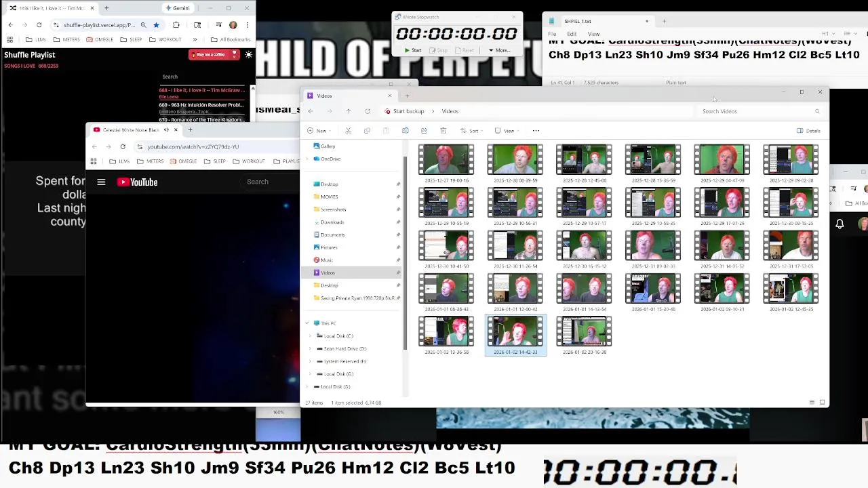Switch to large thumbnails view icon in status bar
Image resolution: width=868 pixels, height=488 pixels.
823,403
